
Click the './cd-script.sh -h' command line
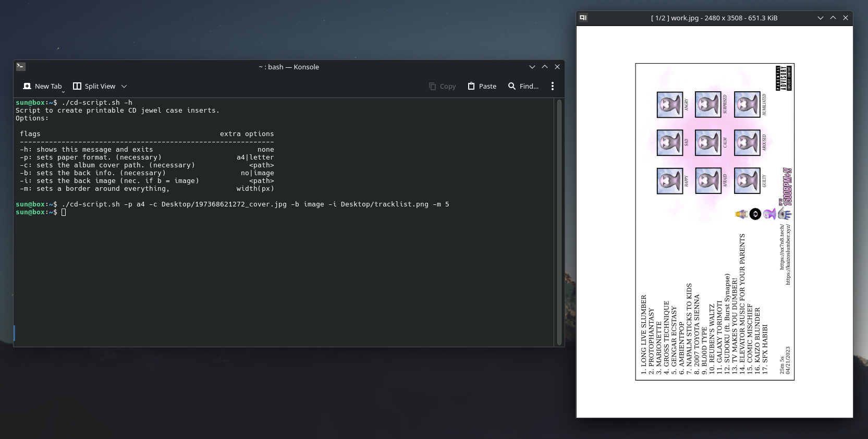[x=97, y=103]
